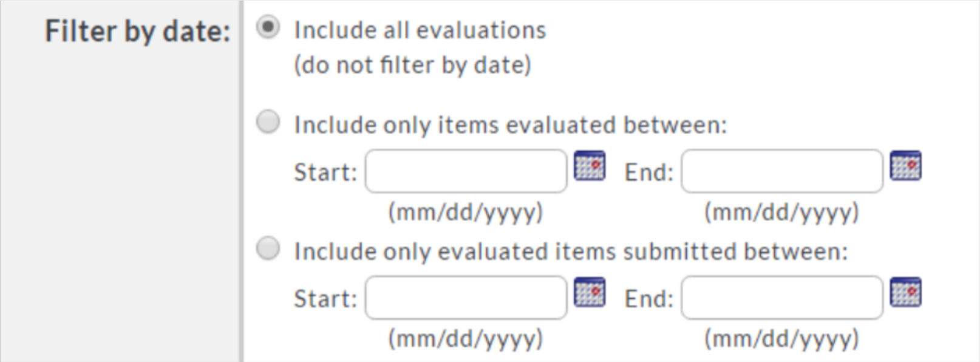Click the Start label of evaluated between row

tap(325, 172)
